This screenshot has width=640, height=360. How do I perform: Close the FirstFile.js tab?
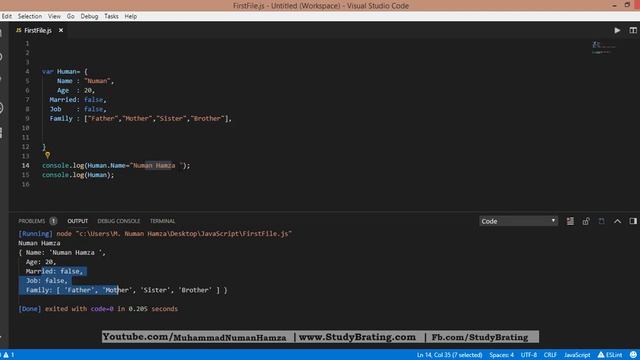tap(61, 30)
